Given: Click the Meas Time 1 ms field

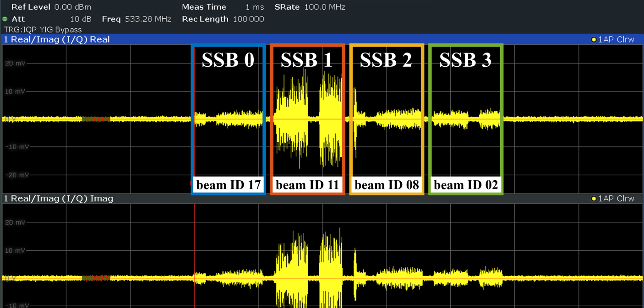Looking at the screenshot, I should click(x=223, y=7).
